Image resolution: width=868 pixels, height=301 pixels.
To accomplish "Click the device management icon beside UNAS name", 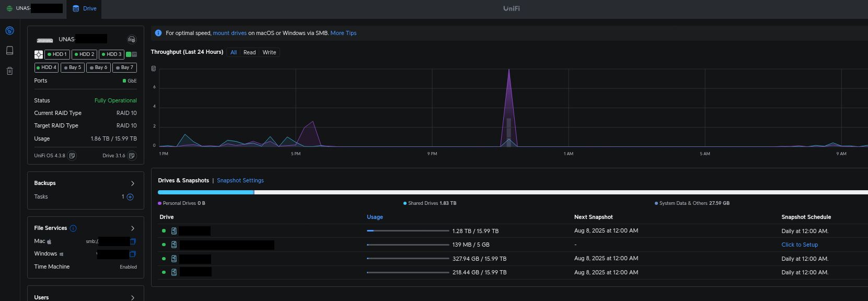I will pyautogui.click(x=132, y=39).
